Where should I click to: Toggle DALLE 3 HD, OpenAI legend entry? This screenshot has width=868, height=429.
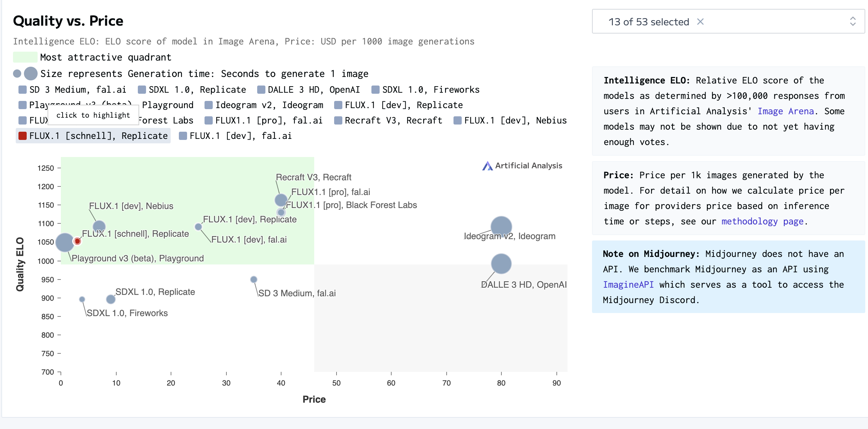[x=308, y=90]
